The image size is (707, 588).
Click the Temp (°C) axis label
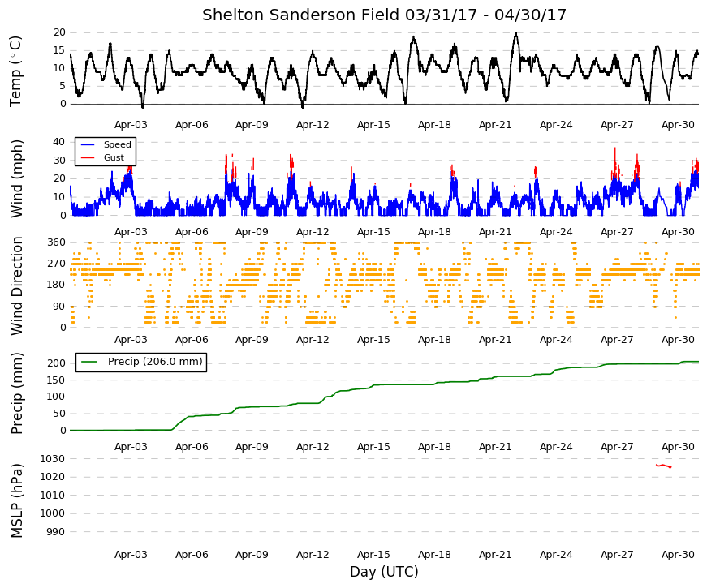15,71
